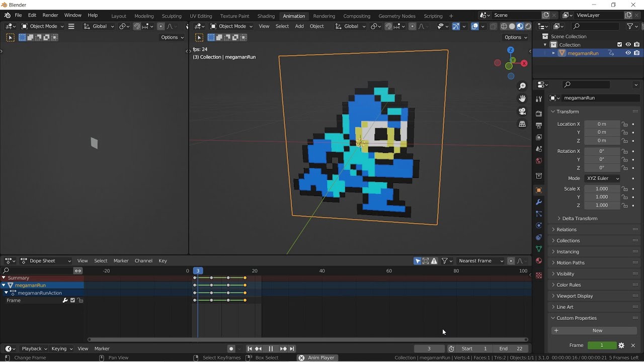Uncheck the Collection exclude checkbox
Screen dimensions: 644x362
pos(619,45)
